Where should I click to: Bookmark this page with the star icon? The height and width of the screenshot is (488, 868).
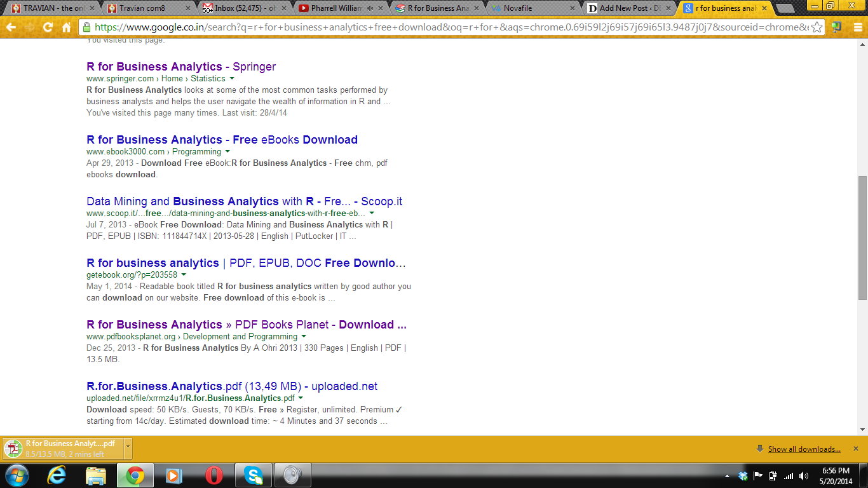tap(817, 27)
